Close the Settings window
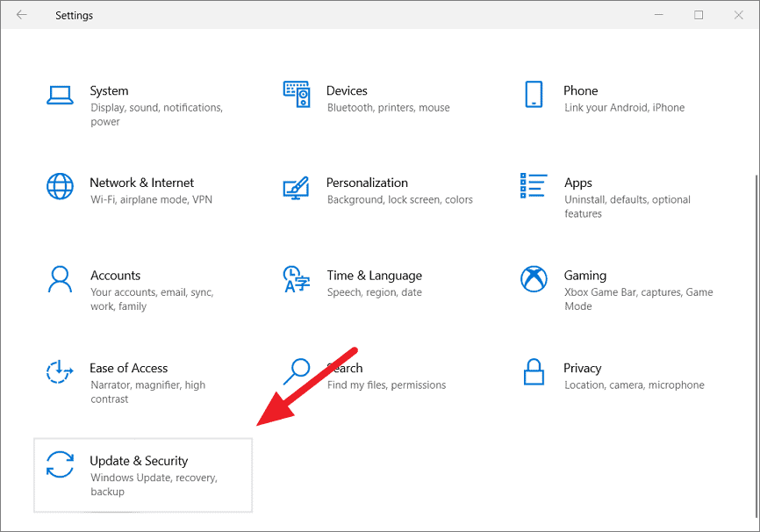Screen dimensions: 760x532 tap(739, 15)
